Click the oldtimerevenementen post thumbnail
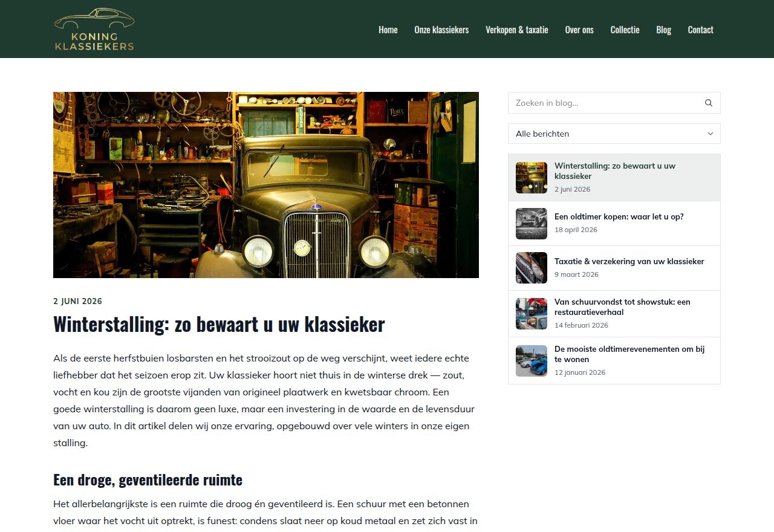The image size is (774, 532). 532,361
